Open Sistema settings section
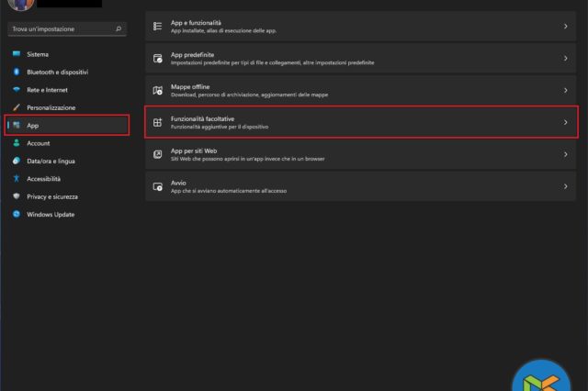This screenshot has height=391, width=588. click(67, 54)
